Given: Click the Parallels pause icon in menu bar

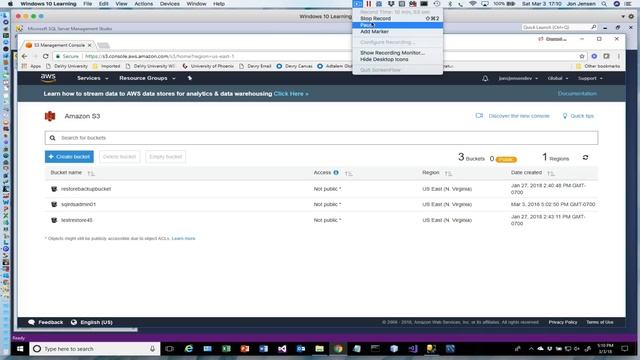Looking at the screenshot, I should [x=369, y=4].
